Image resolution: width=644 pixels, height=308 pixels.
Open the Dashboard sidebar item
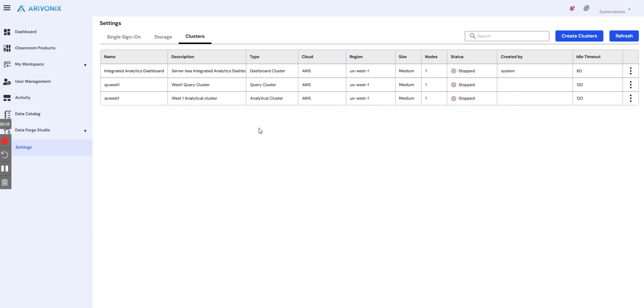pos(26,32)
